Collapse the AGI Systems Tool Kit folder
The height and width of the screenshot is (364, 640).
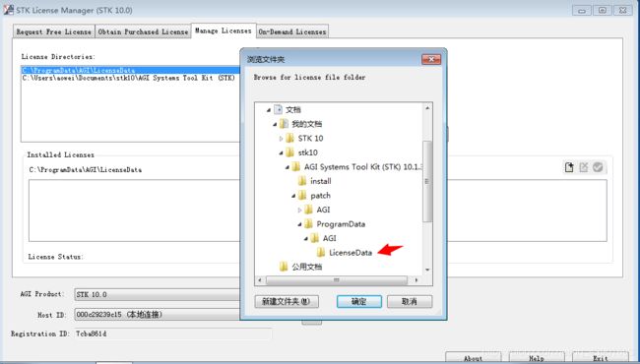[288, 167]
